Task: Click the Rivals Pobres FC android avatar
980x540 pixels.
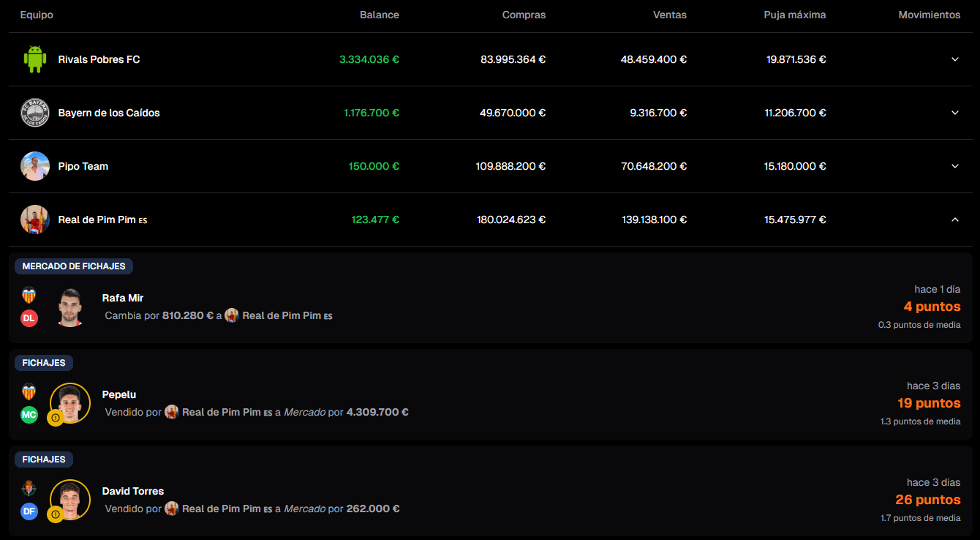Action: (34, 59)
